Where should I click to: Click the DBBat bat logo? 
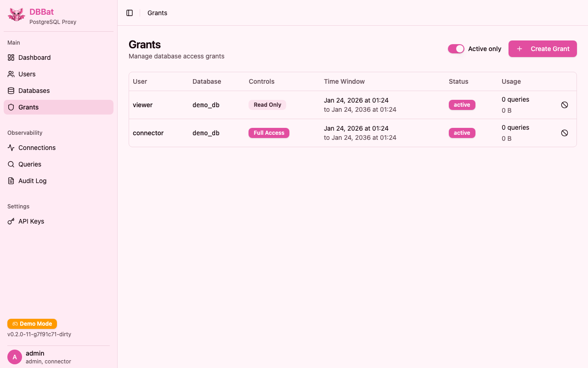click(x=16, y=14)
